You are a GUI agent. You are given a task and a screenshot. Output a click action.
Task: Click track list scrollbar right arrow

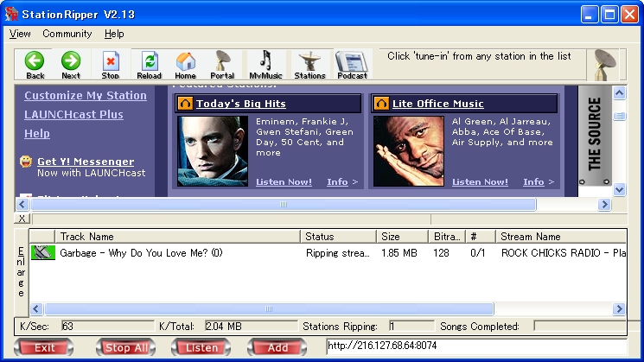pos(619,308)
